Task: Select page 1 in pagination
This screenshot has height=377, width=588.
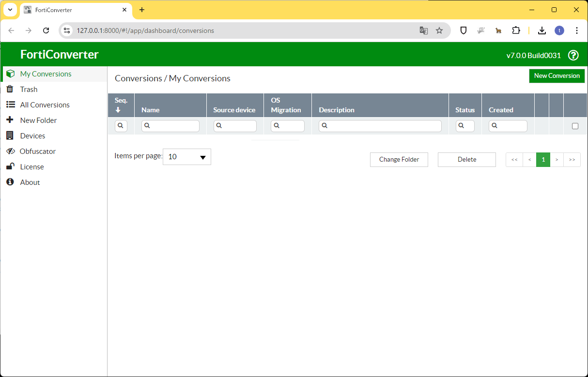Action: click(543, 160)
